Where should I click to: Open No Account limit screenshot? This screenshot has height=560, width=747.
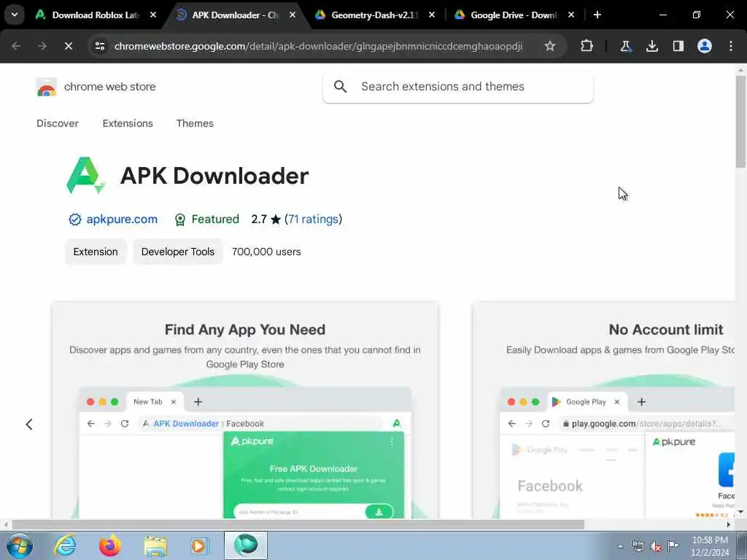click(604, 411)
